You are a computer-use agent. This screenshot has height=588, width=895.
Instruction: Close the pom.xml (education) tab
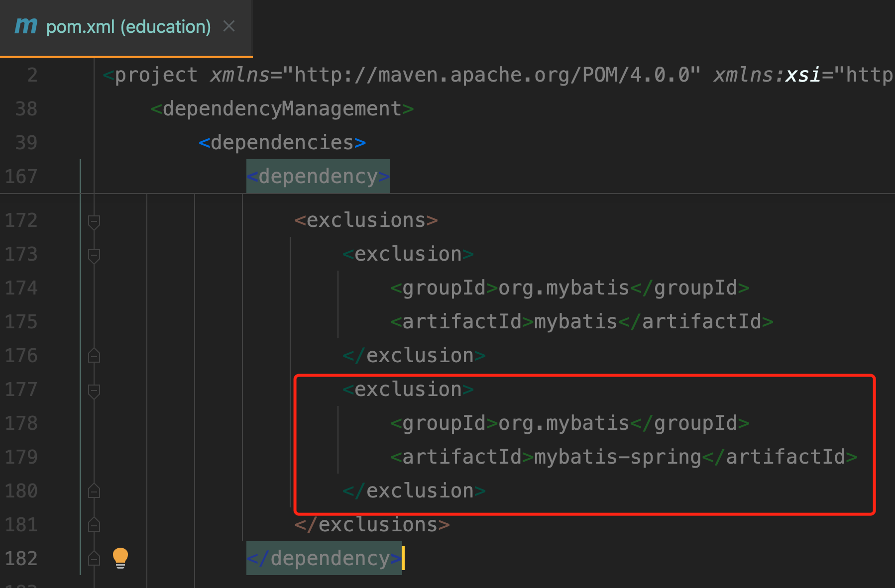(229, 26)
